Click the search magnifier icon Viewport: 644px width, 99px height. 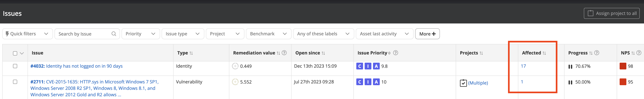[114, 34]
